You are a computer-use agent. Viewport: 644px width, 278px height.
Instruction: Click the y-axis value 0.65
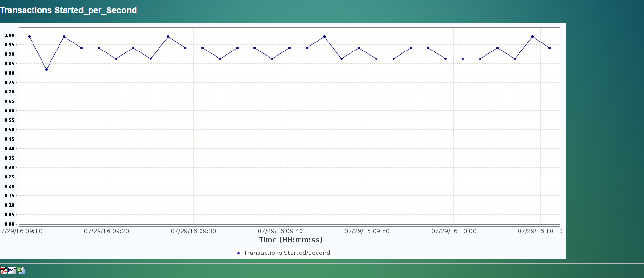pyautogui.click(x=9, y=101)
